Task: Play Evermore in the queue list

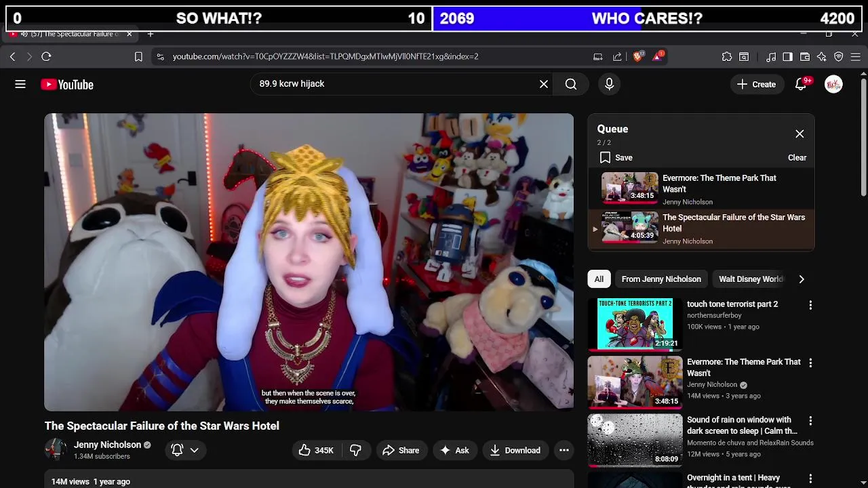Action: [701, 190]
